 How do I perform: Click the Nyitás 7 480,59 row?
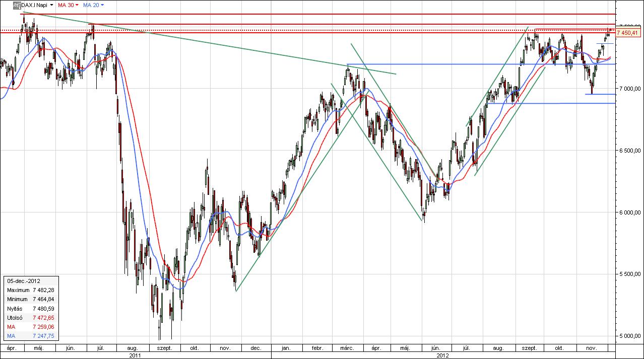[x=30, y=309]
